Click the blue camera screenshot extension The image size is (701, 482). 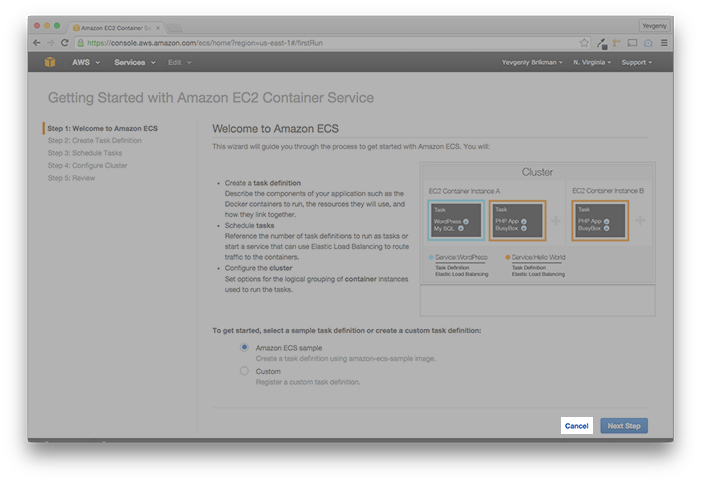coord(648,43)
